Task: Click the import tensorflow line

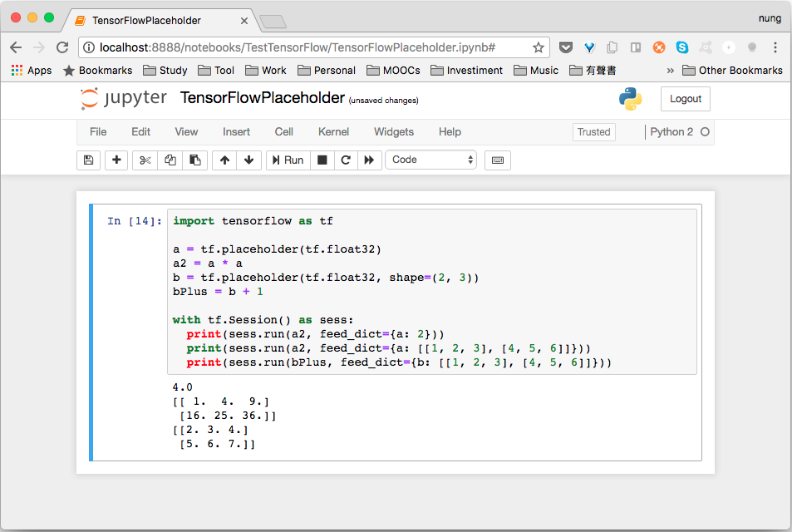Action: [x=253, y=221]
